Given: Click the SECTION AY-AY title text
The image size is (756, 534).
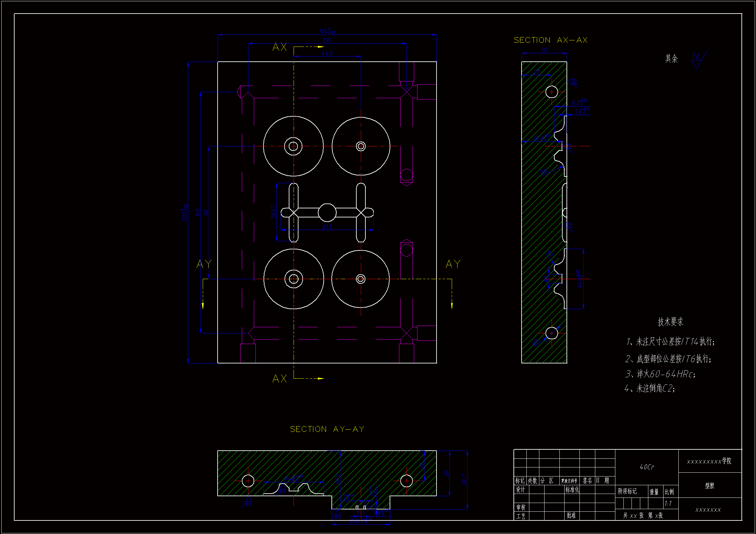Looking at the screenshot, I should [327, 429].
